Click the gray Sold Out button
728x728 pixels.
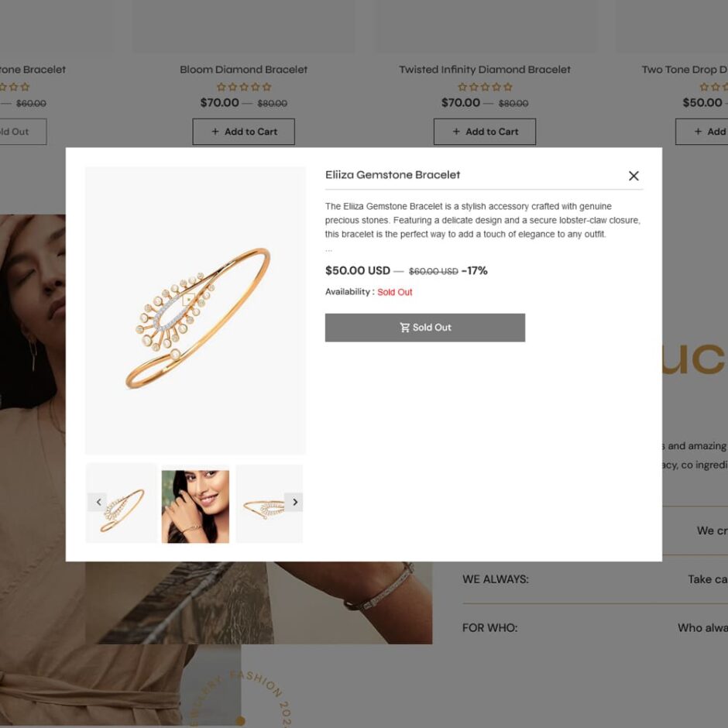coord(425,328)
